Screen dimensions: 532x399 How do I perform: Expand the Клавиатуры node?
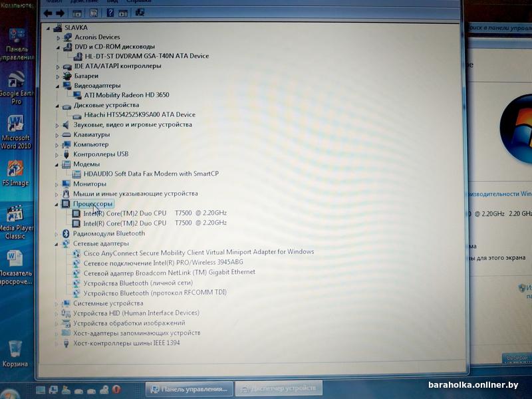[57, 136]
